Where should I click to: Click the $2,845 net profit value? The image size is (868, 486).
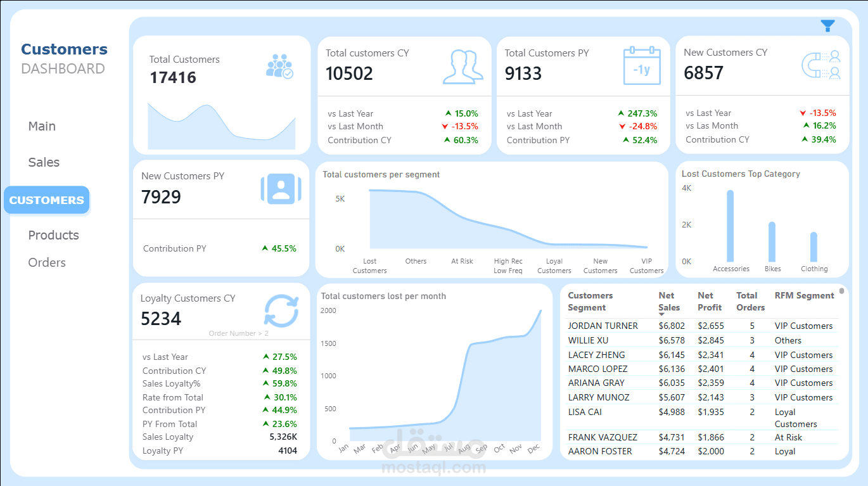[711, 340]
